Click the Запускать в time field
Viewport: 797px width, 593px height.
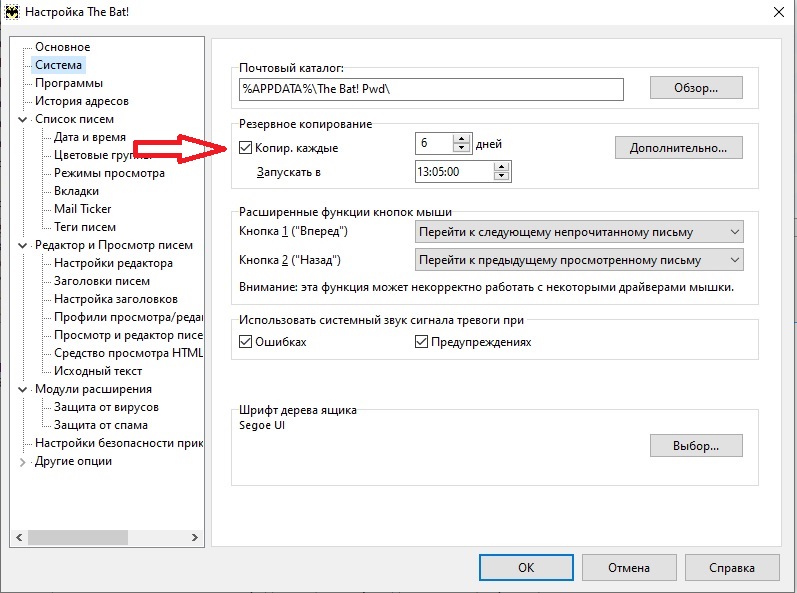[x=454, y=171]
